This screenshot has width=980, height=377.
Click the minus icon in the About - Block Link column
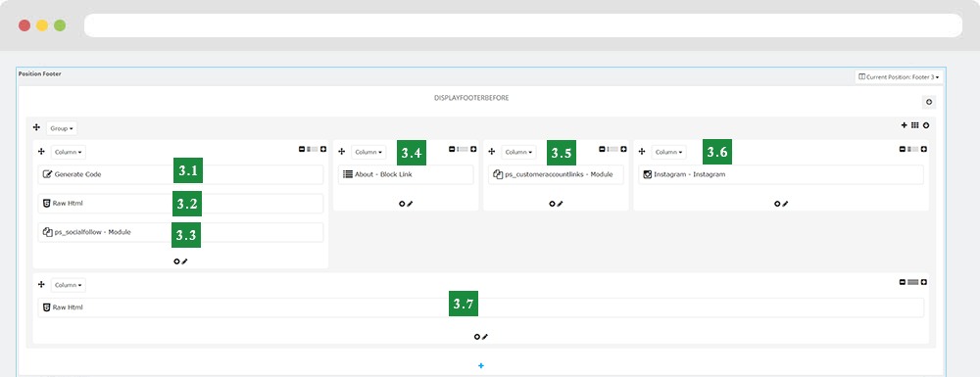click(x=452, y=149)
